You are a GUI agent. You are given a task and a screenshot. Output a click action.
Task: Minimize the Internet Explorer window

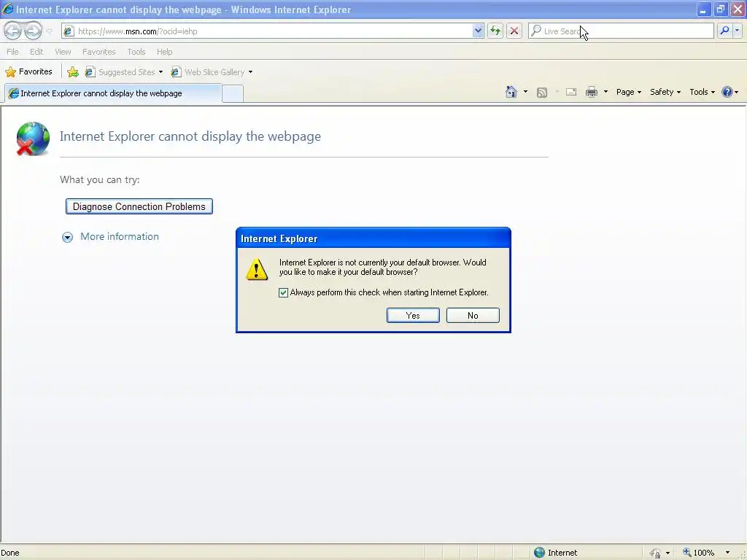click(x=704, y=9)
